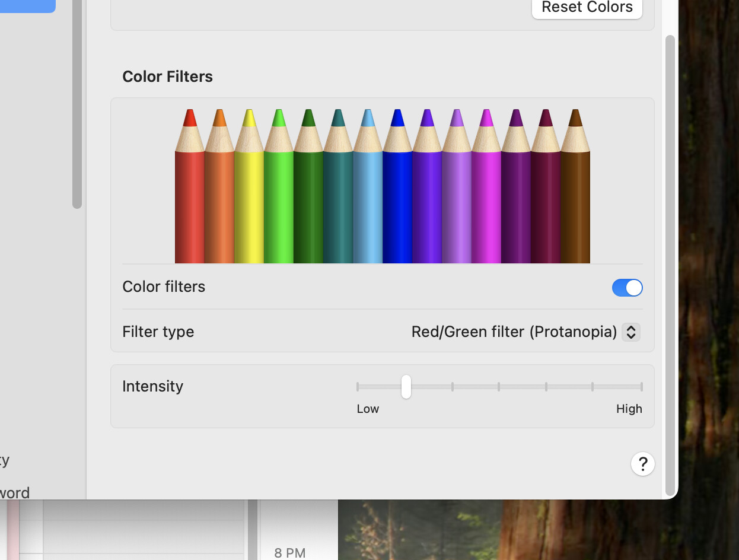Screen dimensions: 739x560
Task: Click the magenta colored pencil
Action: pyautogui.click(x=486, y=202)
